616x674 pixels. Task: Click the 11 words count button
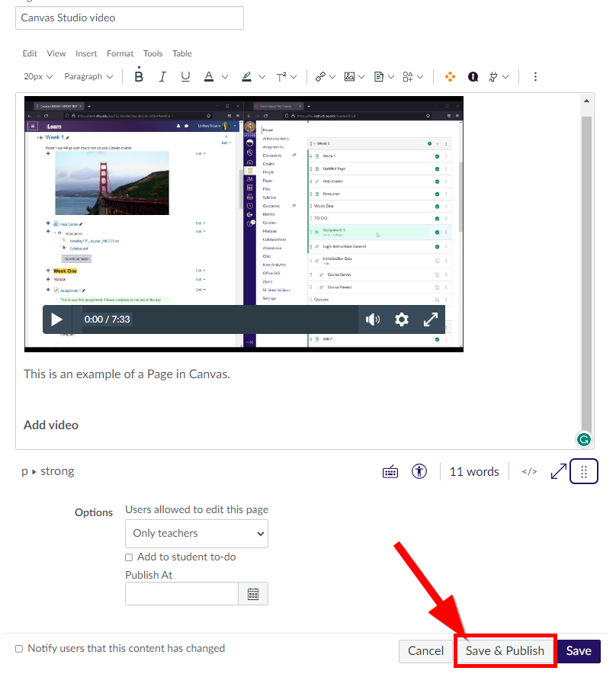click(474, 471)
